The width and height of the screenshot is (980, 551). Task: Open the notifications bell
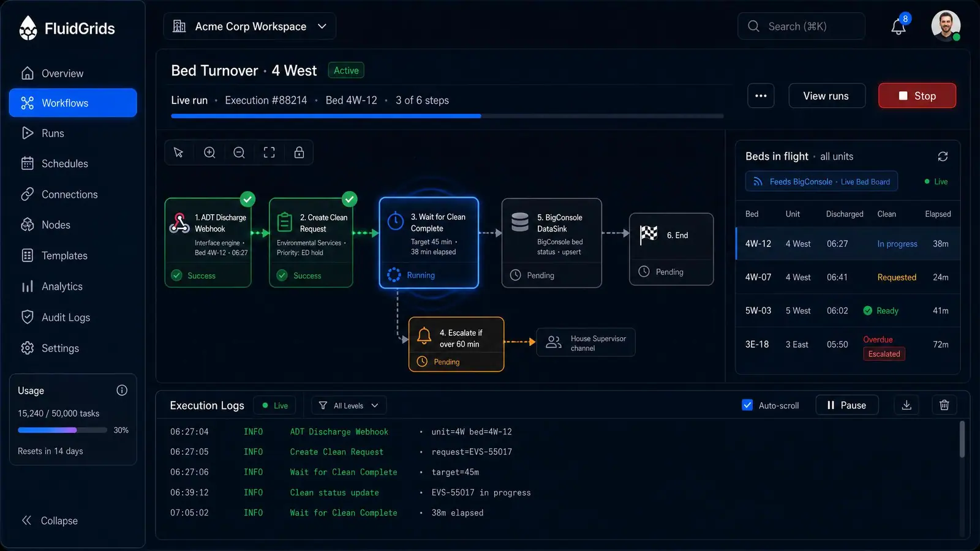(899, 27)
